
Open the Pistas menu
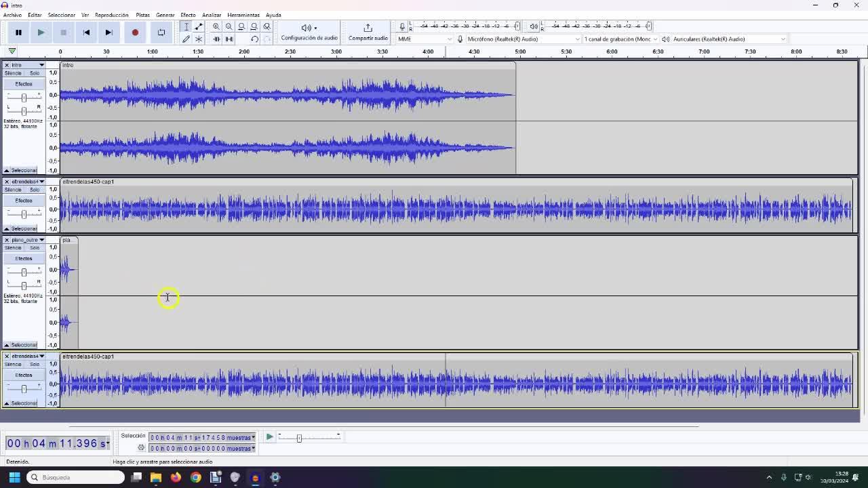tap(142, 15)
